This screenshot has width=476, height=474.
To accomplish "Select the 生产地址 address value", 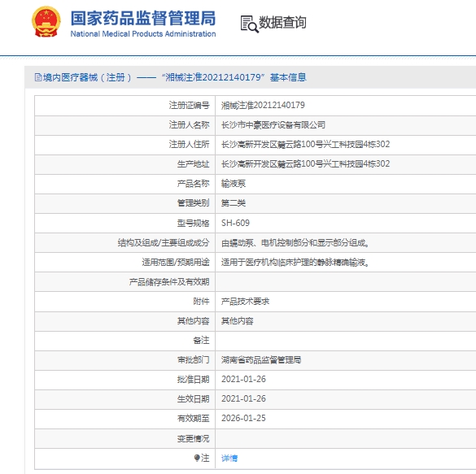I will pos(305,164).
